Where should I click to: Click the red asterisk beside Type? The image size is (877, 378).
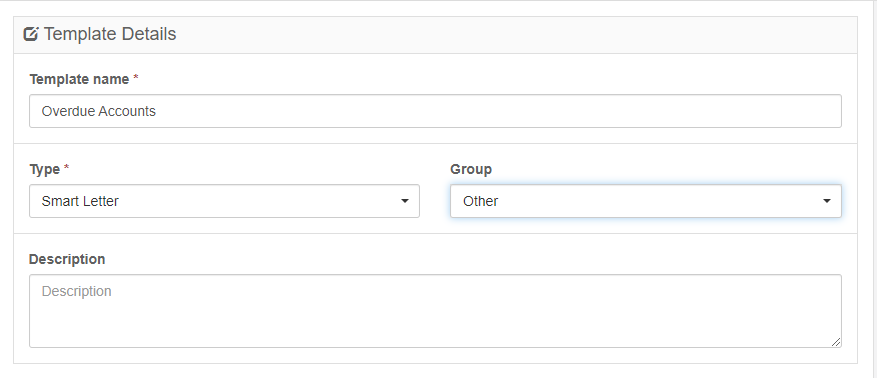coord(67,168)
